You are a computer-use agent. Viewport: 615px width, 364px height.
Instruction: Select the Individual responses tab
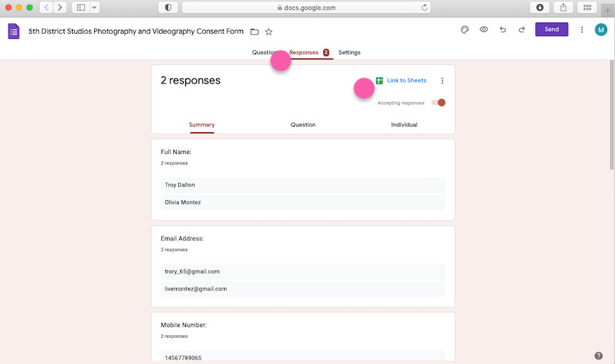click(404, 125)
